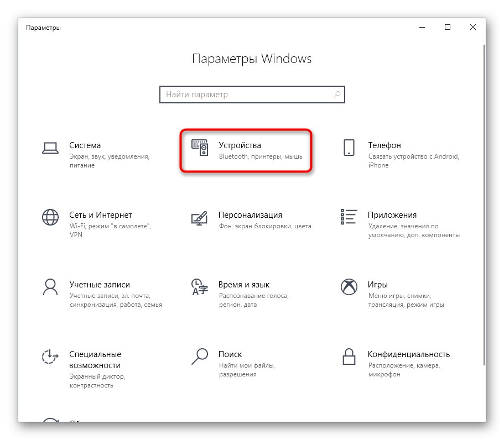Focus the Найти параметр search field
This screenshot has height=440, width=504.
[x=252, y=95]
